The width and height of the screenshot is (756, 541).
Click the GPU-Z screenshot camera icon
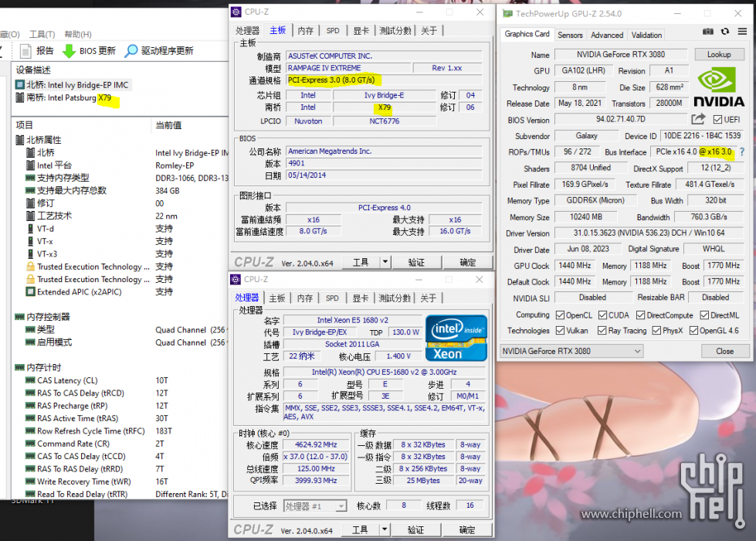point(708,32)
